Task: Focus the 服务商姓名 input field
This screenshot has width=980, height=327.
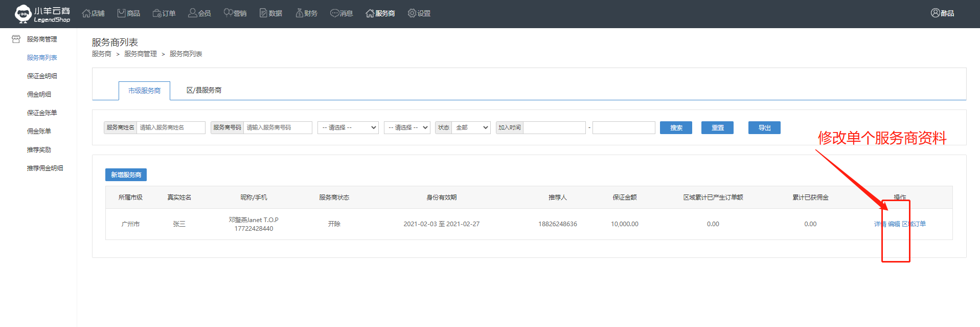Action: click(171, 127)
